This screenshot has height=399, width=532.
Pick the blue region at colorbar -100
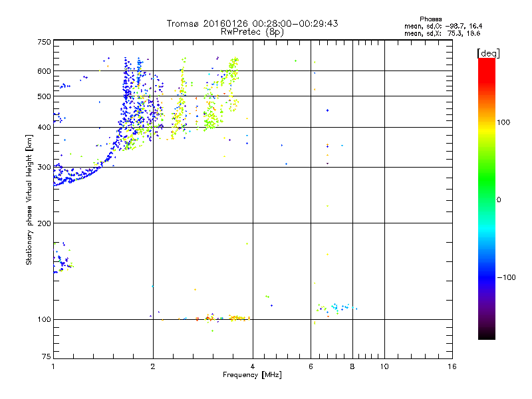(x=486, y=277)
